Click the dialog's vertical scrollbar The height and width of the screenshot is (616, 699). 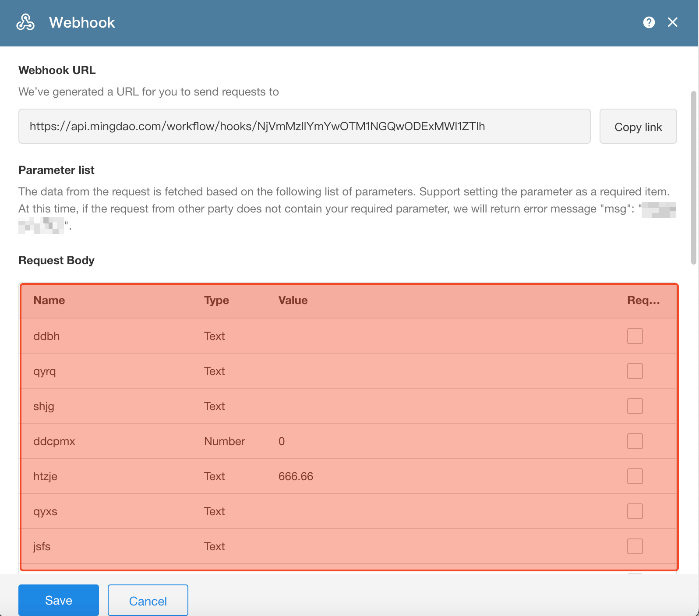(693, 177)
